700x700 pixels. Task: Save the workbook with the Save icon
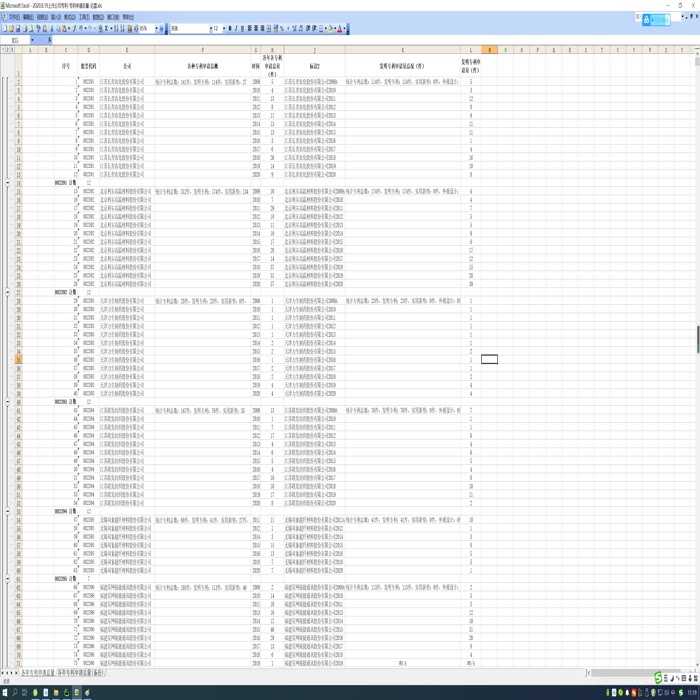point(18,29)
